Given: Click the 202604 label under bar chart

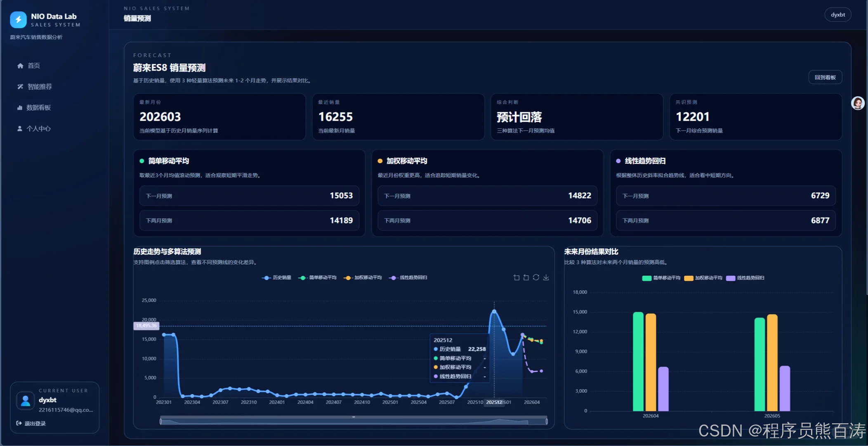Looking at the screenshot, I should point(651,416).
